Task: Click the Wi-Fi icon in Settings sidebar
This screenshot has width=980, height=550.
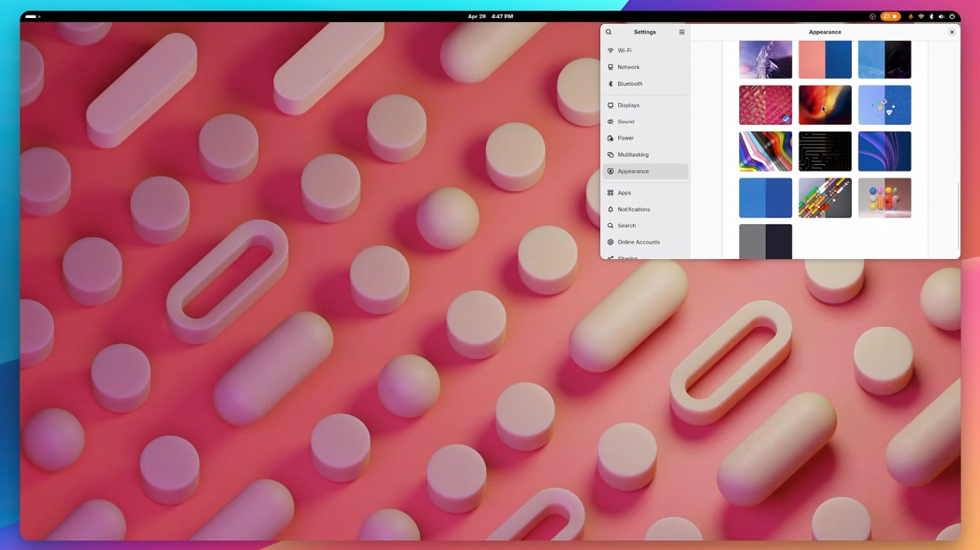Action: point(611,51)
